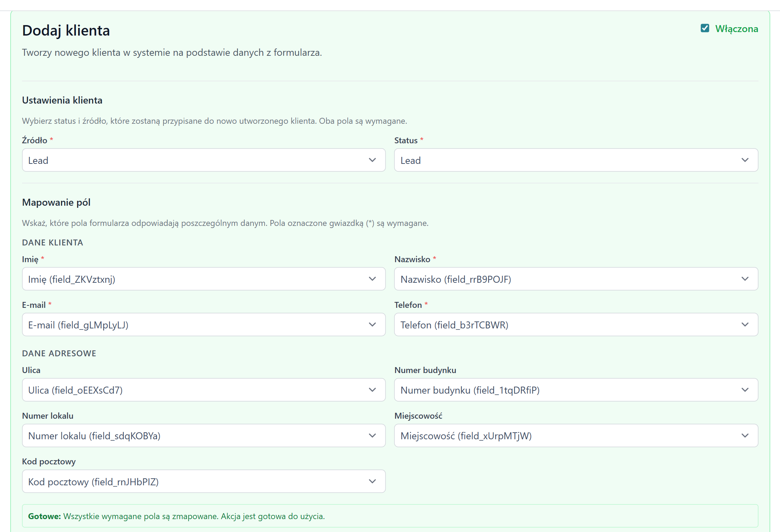The image size is (780, 532).
Task: Open the Źródło dropdown
Action: pos(204,160)
